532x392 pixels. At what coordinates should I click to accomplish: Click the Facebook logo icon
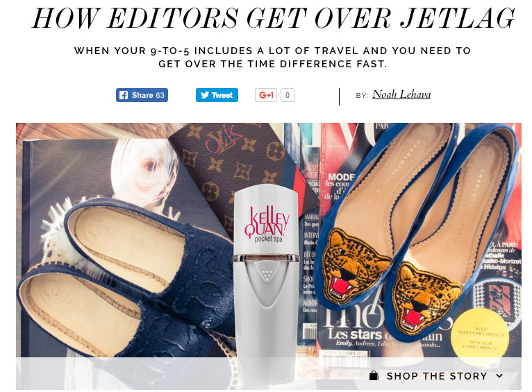pyautogui.click(x=124, y=95)
